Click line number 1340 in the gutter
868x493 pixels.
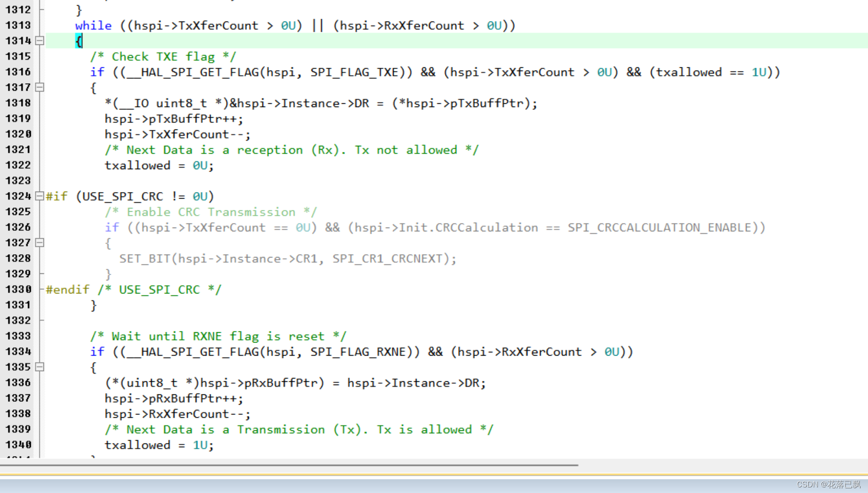pos(18,445)
